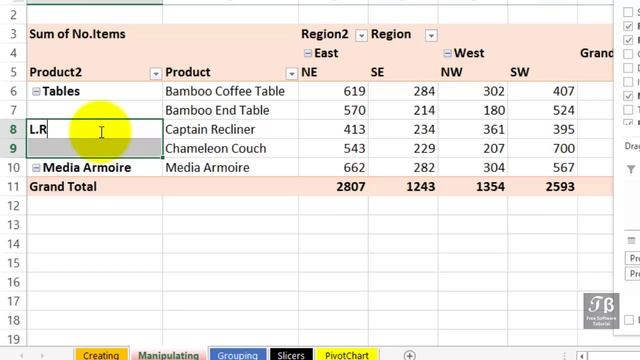640x360 pixels.
Task: Select the SE grand total 1243
Action: tap(403, 187)
